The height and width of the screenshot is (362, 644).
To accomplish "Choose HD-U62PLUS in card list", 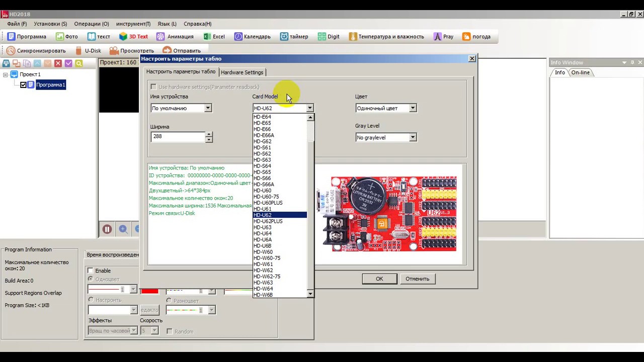I will point(280,221).
